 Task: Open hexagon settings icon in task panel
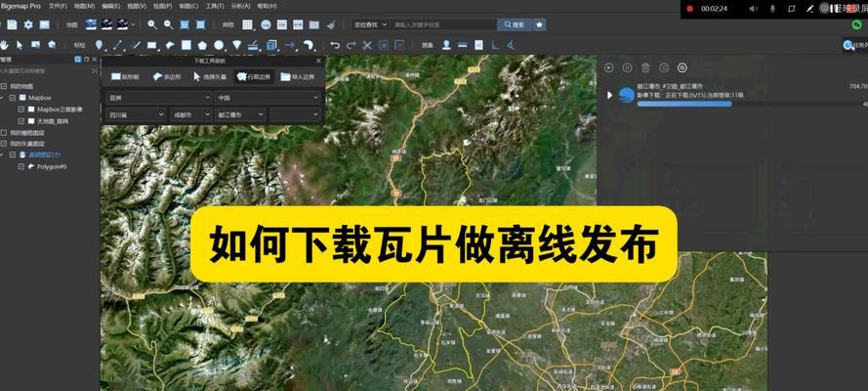682,67
